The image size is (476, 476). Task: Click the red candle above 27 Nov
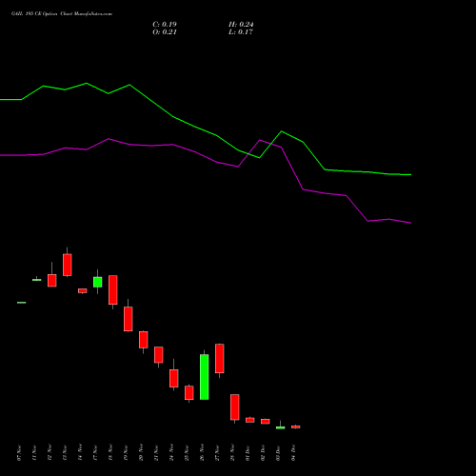(x=220, y=359)
